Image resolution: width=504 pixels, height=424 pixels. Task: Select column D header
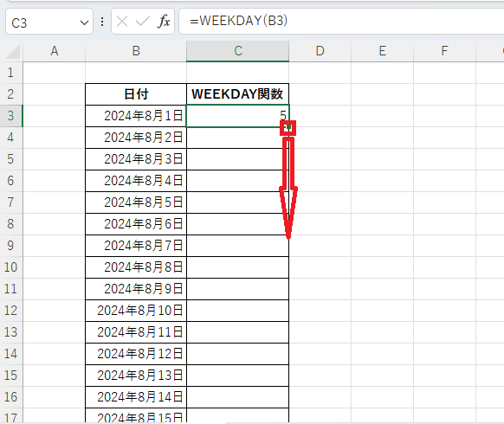point(320,51)
